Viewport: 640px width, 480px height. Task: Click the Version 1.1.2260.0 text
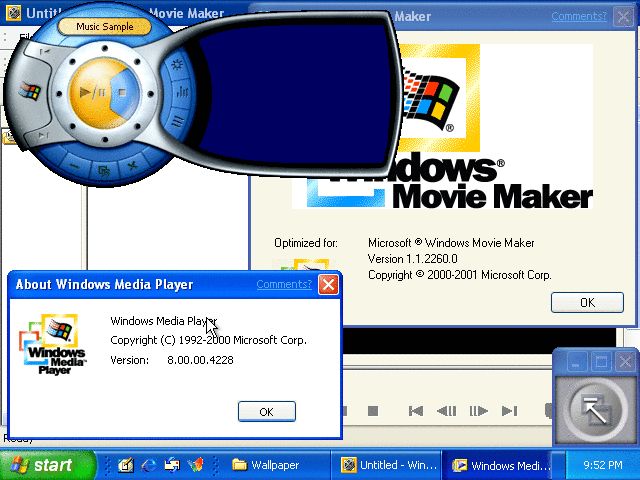point(412,259)
